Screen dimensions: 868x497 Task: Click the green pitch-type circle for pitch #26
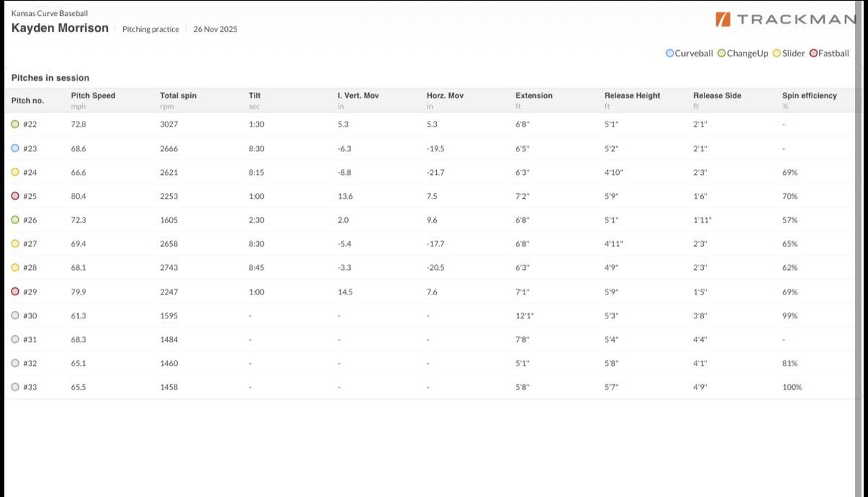pos(16,220)
